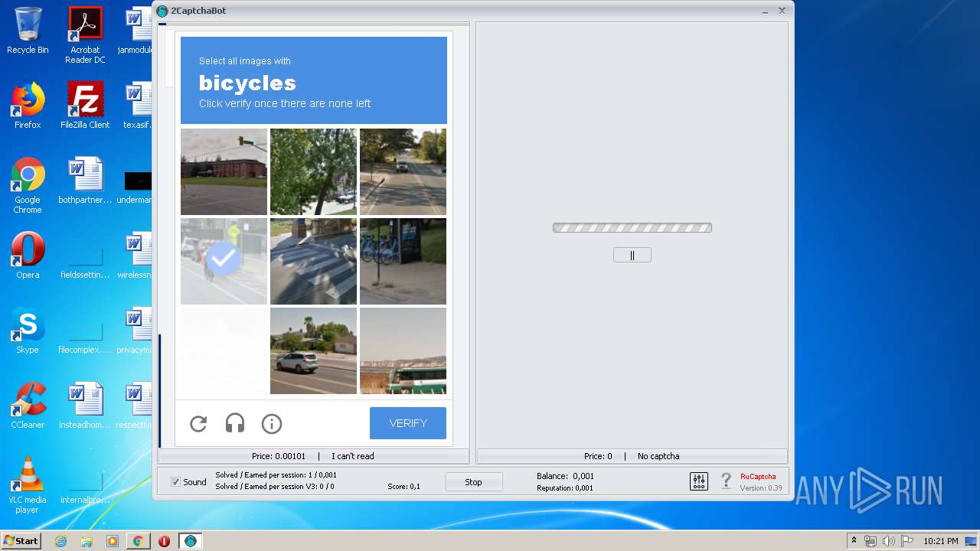Minimize the 2CaptchaBot window
The image size is (980, 551).
tap(766, 11)
